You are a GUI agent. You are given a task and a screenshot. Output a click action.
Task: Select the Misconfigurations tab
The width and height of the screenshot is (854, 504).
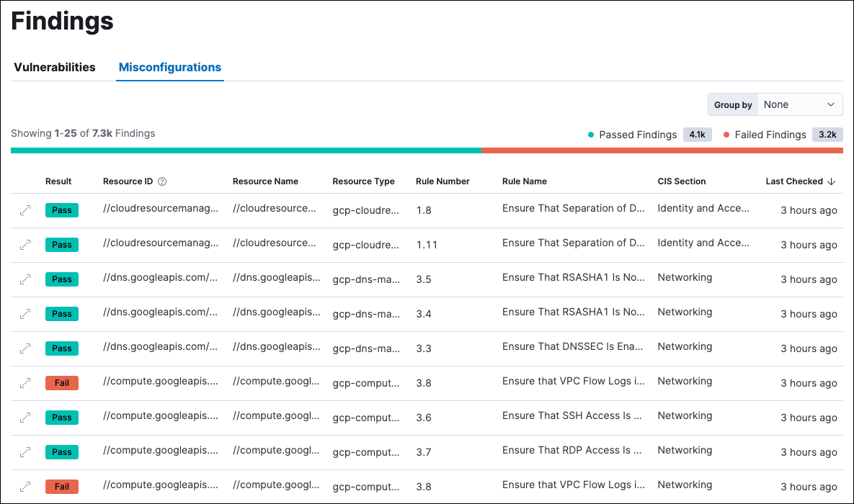point(170,67)
